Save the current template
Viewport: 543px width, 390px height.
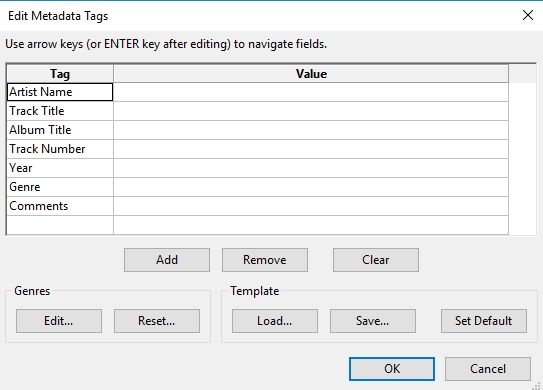point(373,321)
